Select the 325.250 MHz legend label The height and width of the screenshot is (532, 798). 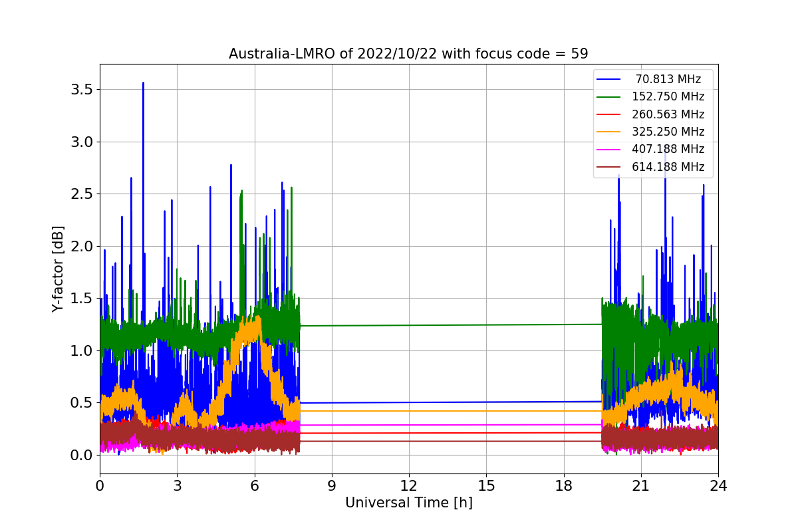click(668, 132)
